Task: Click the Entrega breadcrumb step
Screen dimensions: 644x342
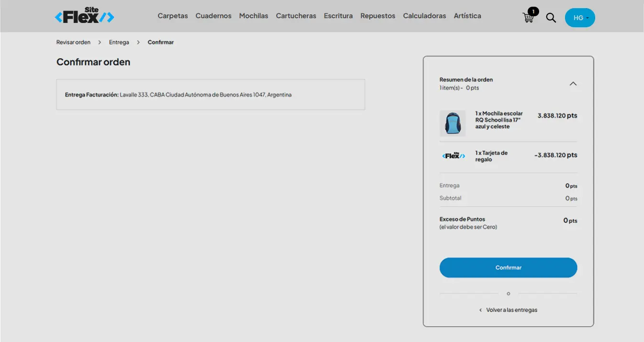Action: tap(119, 42)
